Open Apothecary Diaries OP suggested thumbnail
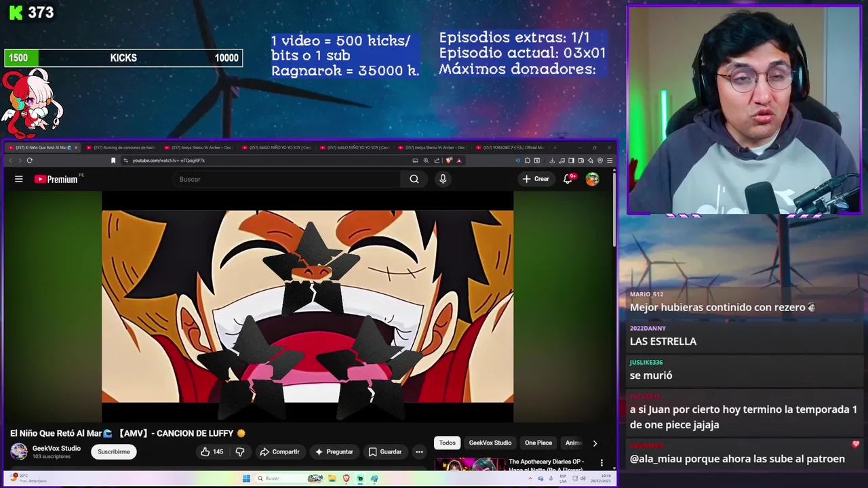The width and height of the screenshot is (868, 488). tap(470, 466)
